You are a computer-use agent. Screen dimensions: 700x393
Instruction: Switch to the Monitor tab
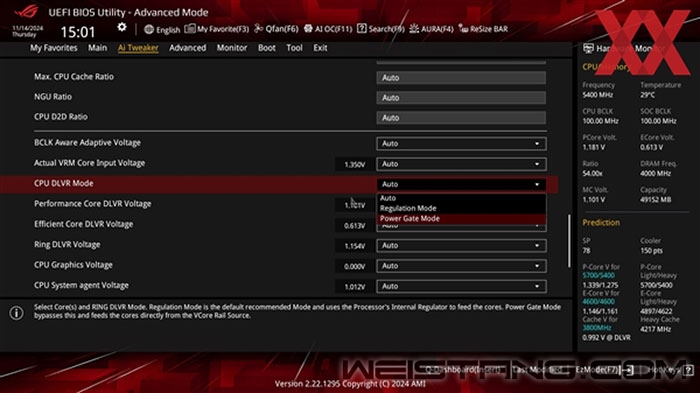coord(232,48)
